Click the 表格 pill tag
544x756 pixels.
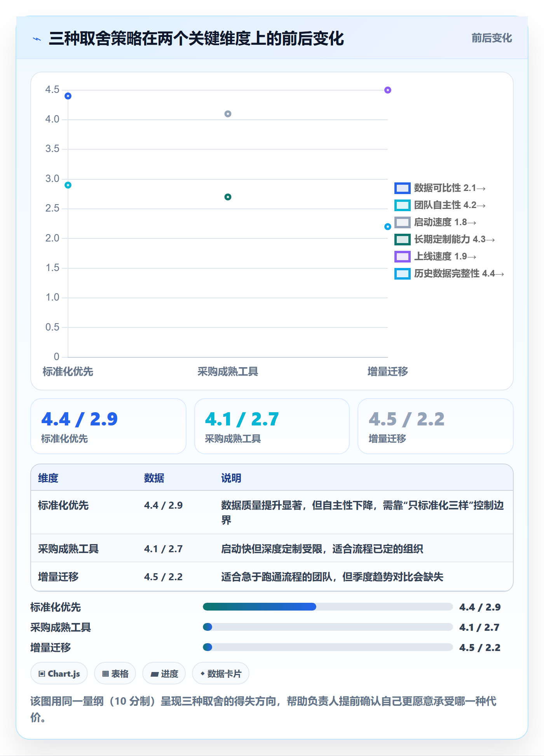(x=115, y=674)
